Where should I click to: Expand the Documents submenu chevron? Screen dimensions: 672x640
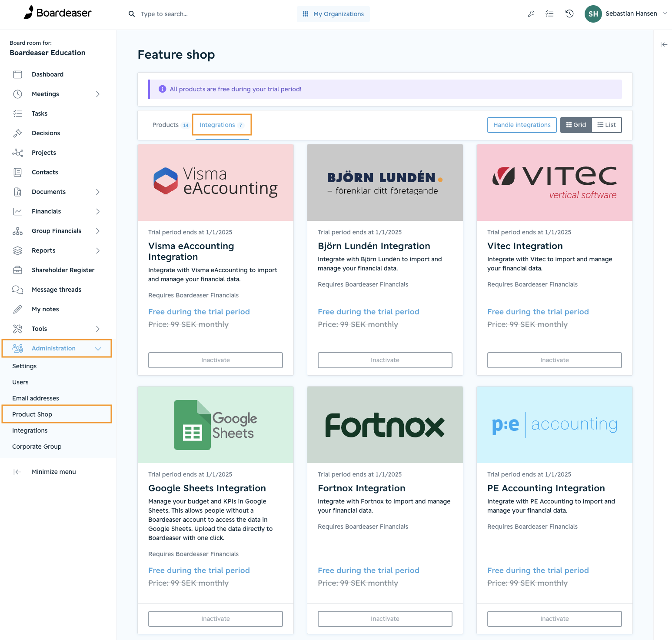pyautogui.click(x=98, y=192)
